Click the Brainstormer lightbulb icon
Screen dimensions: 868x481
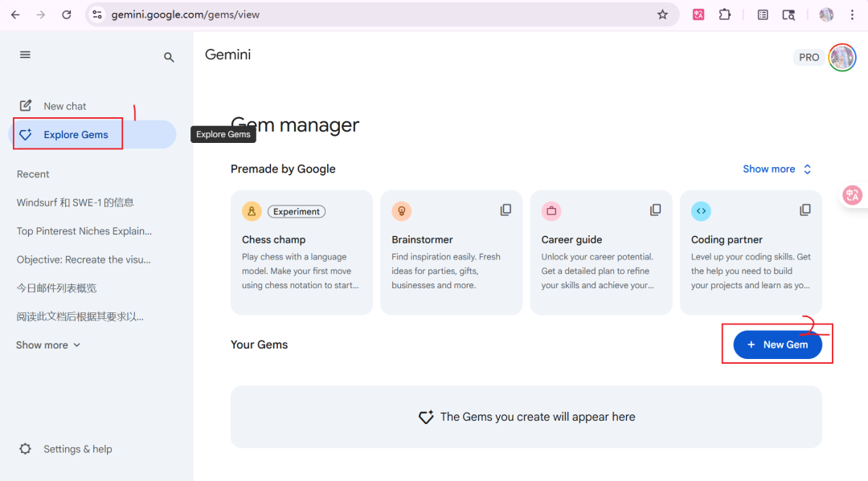point(401,211)
